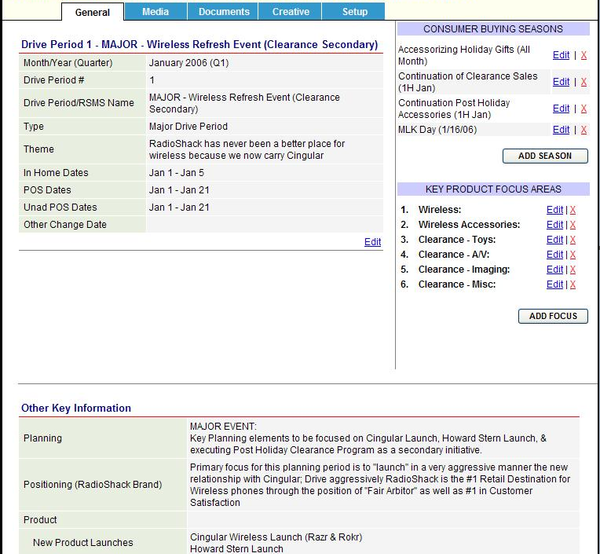Open the Media tab
Viewport: 600px width, 554px height.
coord(155,11)
